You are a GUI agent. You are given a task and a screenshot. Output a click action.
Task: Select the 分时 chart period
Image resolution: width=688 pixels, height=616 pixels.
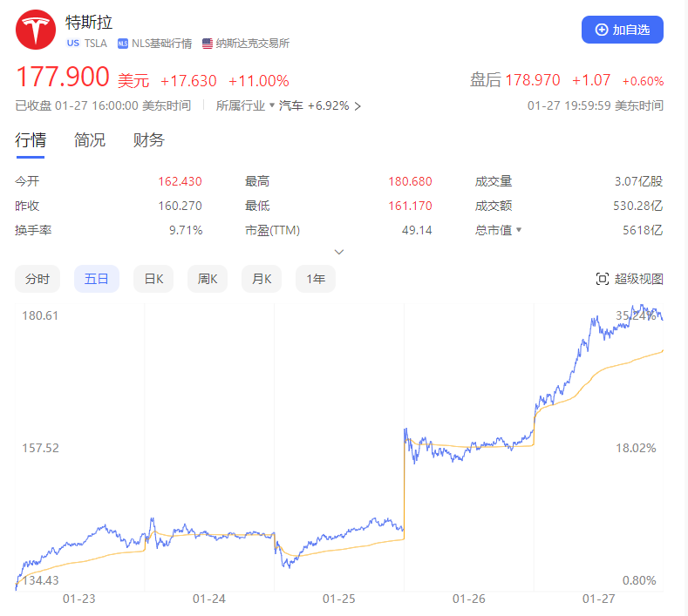[x=37, y=279]
